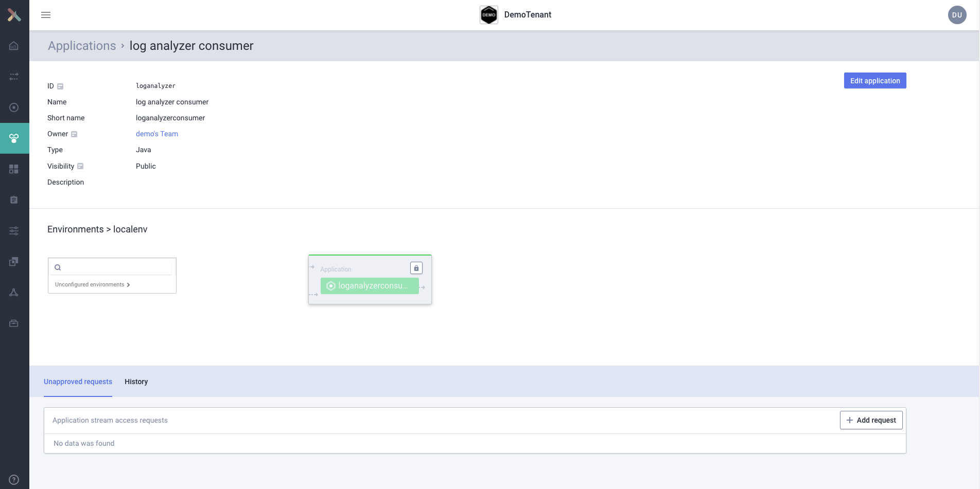Switch to Unapproved requests tab

point(78,382)
